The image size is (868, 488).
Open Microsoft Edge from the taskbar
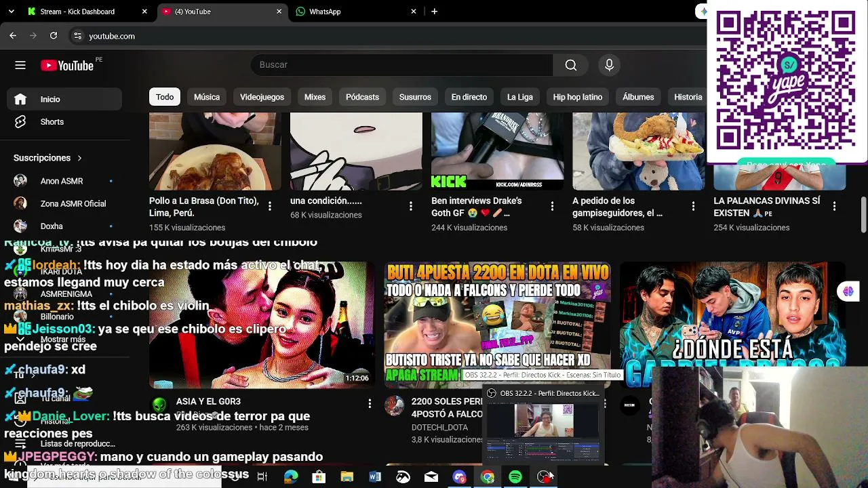pyautogui.click(x=291, y=477)
